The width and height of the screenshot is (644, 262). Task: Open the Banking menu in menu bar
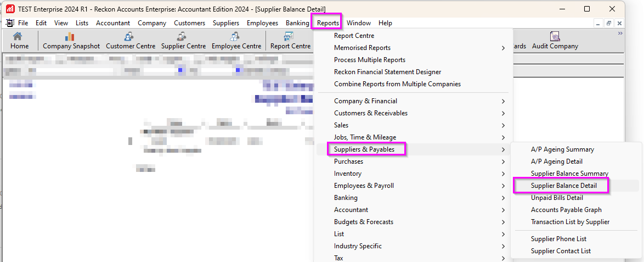297,23
